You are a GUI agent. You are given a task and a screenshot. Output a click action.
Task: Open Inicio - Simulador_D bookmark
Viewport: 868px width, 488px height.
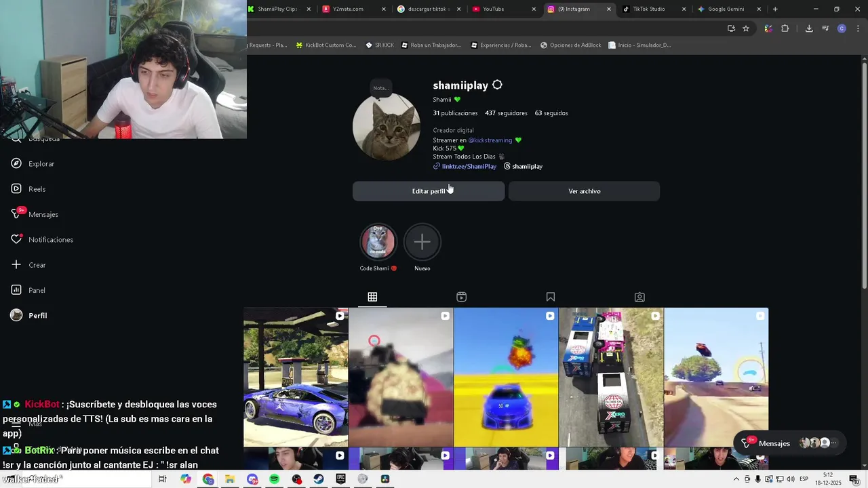pyautogui.click(x=640, y=45)
